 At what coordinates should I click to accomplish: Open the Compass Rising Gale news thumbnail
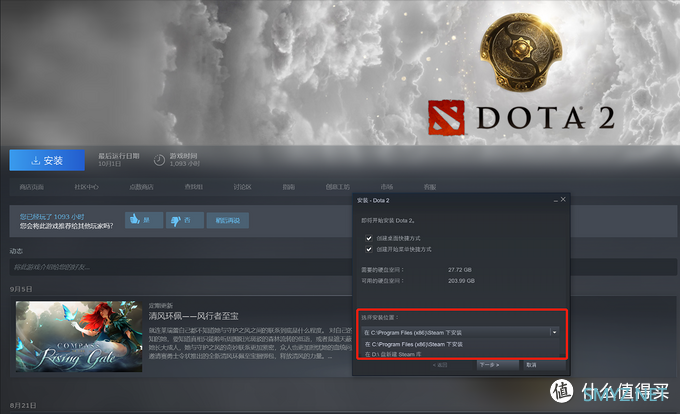coord(79,336)
